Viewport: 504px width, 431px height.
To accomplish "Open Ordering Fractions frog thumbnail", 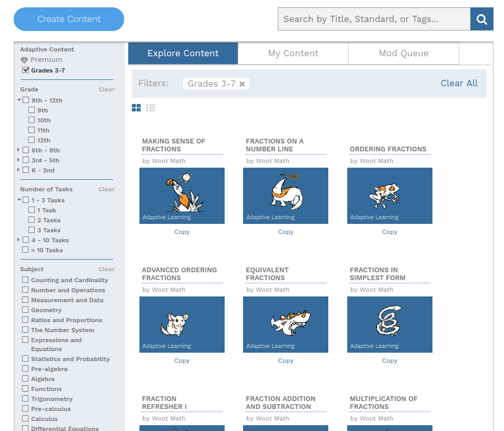I will tap(389, 196).
